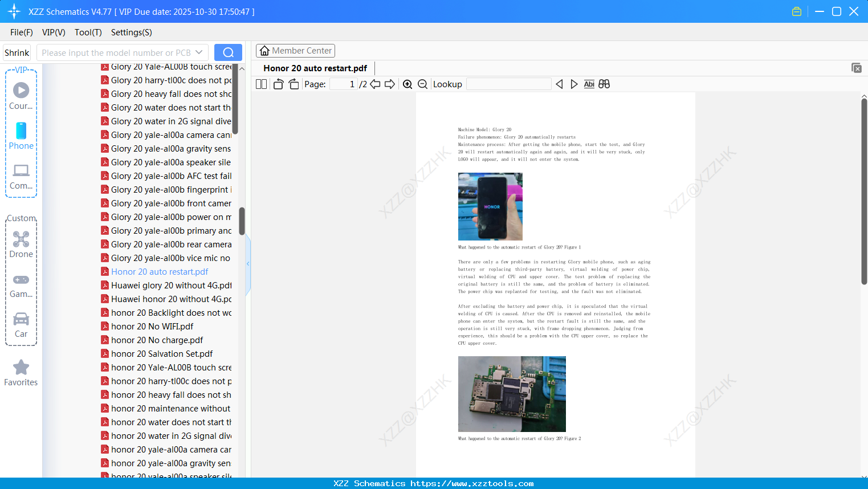Open the Member Center button
This screenshot has height=489, width=868.
295,51
